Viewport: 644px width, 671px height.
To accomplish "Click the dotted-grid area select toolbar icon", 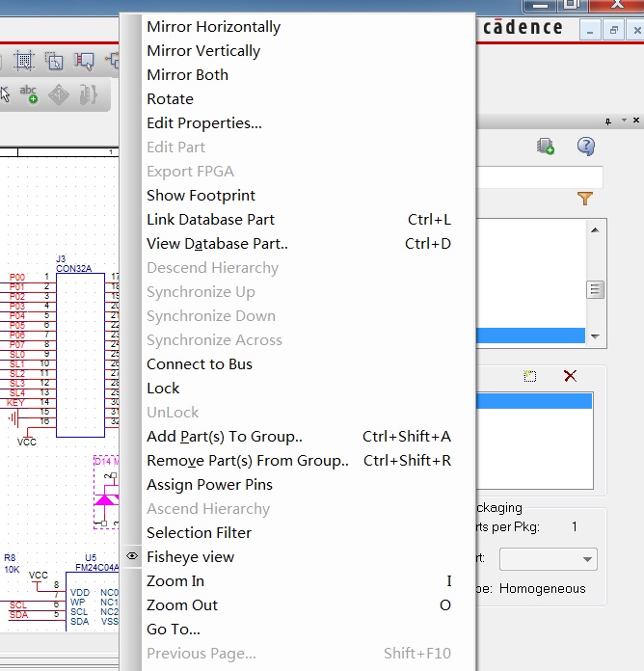I will pos(24,61).
